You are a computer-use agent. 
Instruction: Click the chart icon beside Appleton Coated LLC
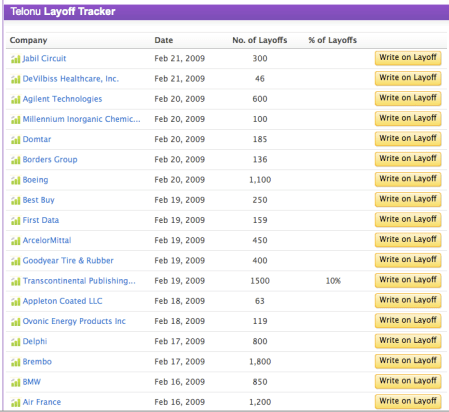tap(15, 301)
